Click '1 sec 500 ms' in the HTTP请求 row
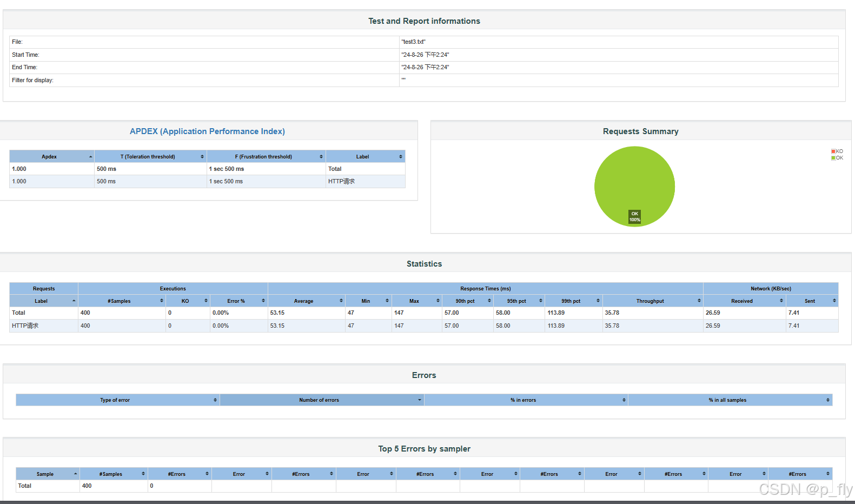Image resolution: width=855 pixels, height=504 pixels. click(226, 182)
